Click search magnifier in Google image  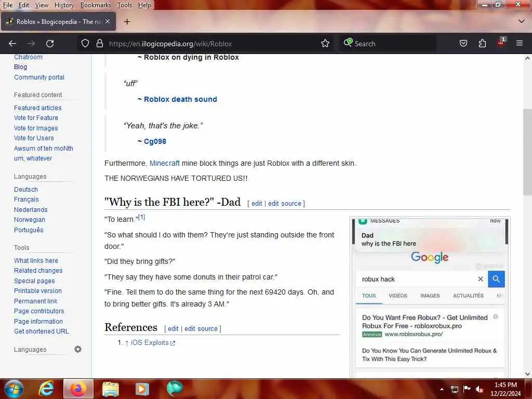(496, 279)
